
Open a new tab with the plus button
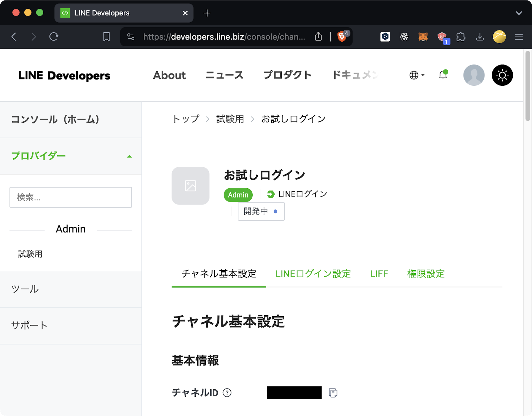207,13
